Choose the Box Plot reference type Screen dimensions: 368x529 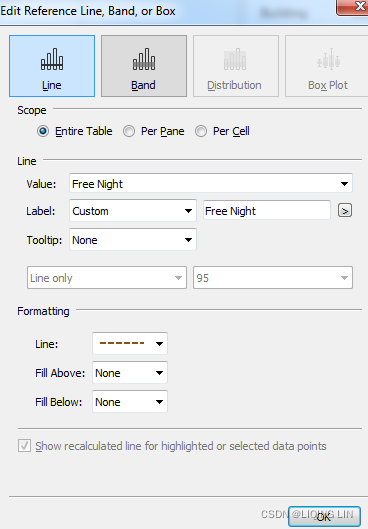327,66
